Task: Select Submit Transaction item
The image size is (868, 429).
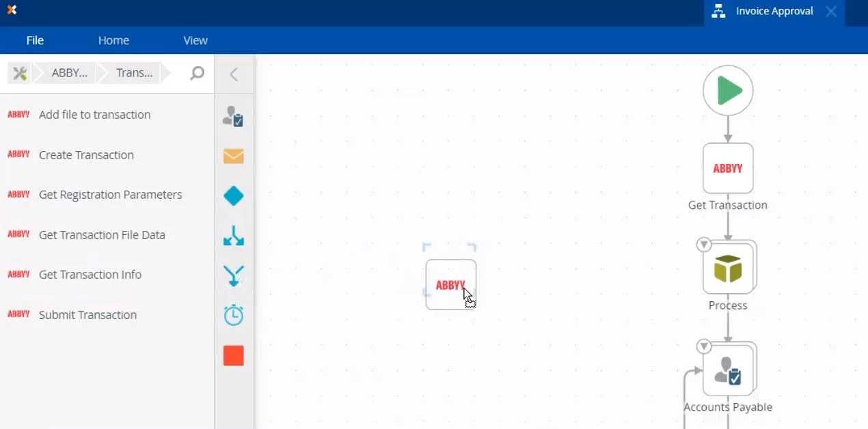Action: pyautogui.click(x=87, y=315)
